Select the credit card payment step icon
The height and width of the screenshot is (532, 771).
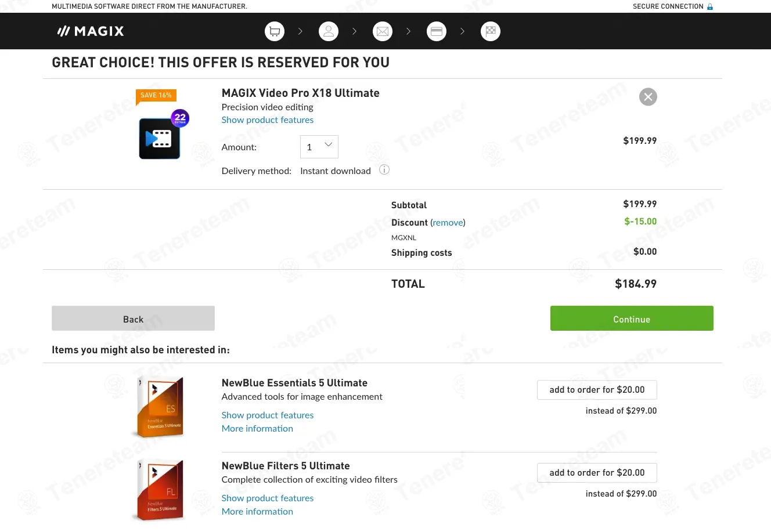click(x=437, y=31)
